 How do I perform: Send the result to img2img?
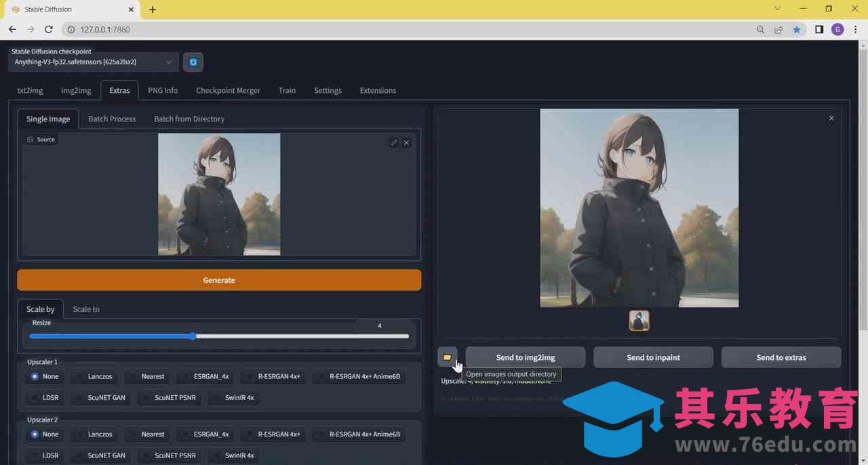click(x=525, y=357)
